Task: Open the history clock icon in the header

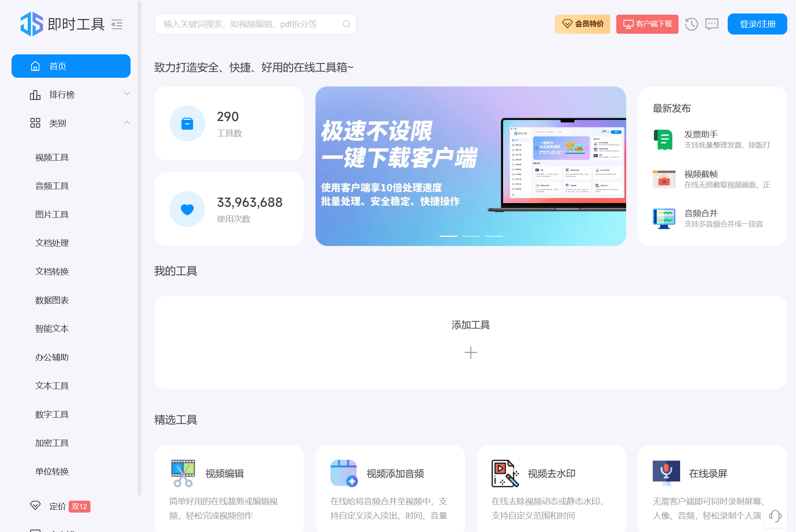Action: 692,24
